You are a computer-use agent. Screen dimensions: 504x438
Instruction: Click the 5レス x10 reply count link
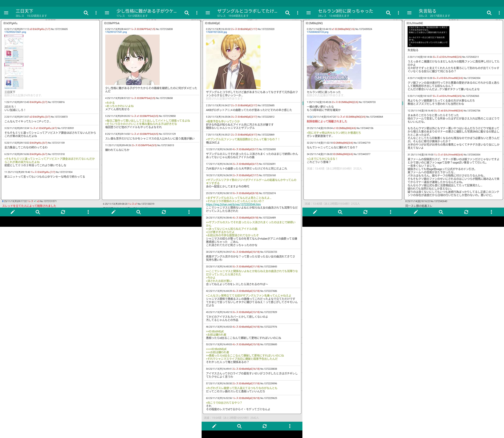pyautogui.click(x=438, y=78)
